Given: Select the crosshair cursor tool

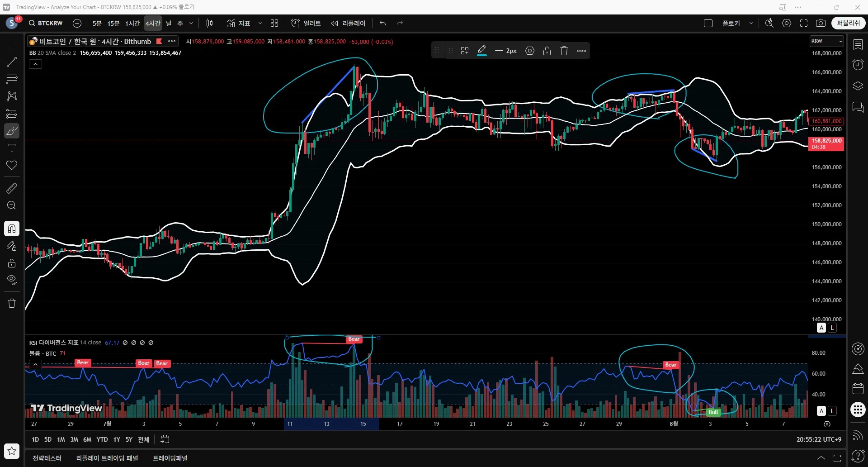Looking at the screenshot, I should click(x=12, y=44).
